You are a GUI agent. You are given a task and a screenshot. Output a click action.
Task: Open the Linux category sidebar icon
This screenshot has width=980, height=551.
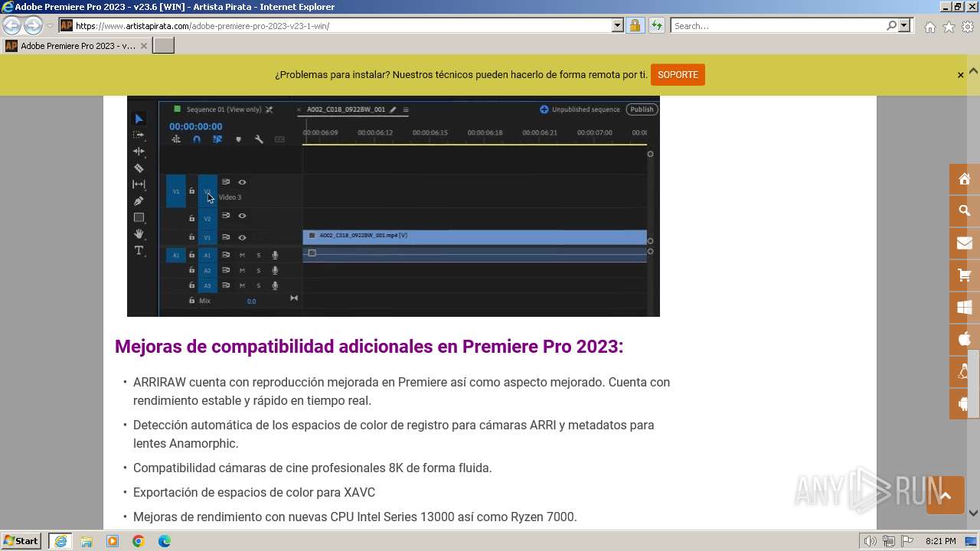click(965, 371)
